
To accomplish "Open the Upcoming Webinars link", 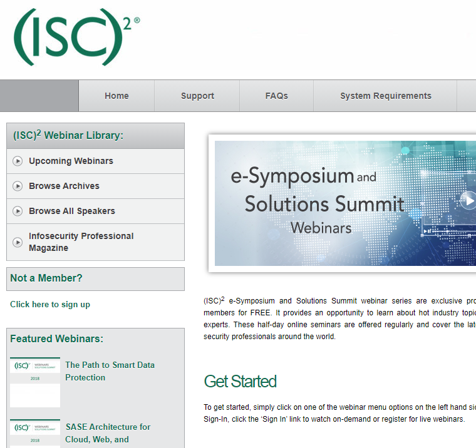I will [71, 161].
